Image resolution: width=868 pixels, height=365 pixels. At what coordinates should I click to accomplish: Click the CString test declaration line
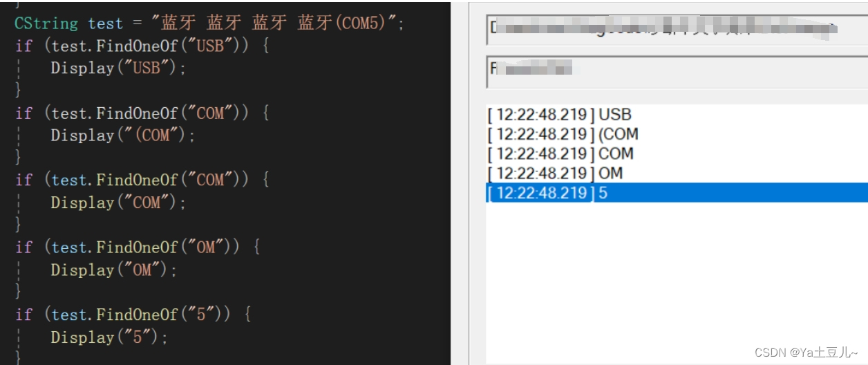pyautogui.click(x=209, y=23)
